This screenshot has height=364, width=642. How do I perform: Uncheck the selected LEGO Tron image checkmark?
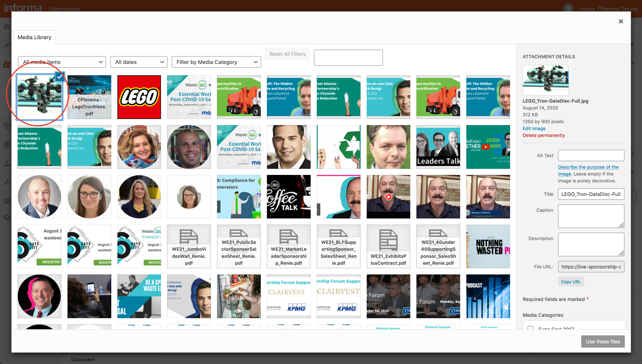tap(59, 77)
